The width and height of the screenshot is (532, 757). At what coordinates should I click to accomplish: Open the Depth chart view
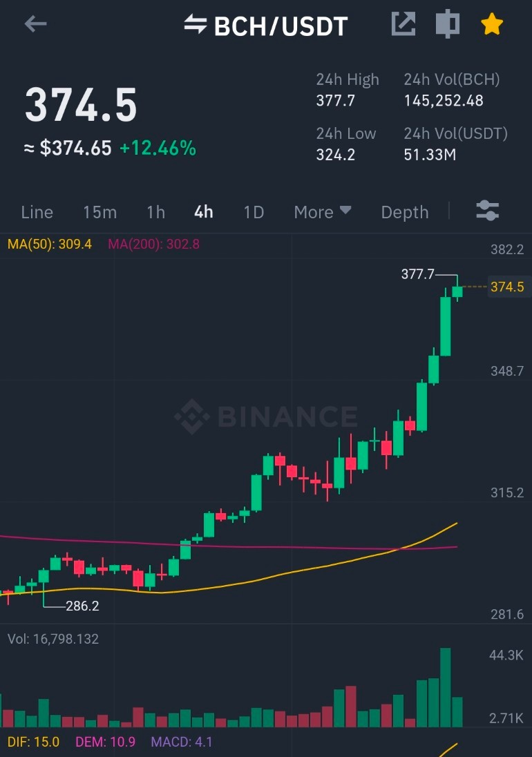coord(405,212)
